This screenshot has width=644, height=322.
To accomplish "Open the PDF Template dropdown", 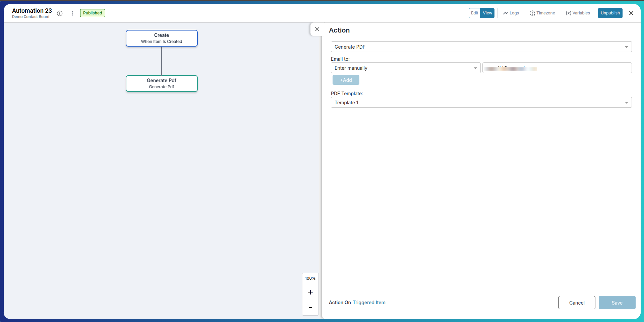I will pos(481,102).
